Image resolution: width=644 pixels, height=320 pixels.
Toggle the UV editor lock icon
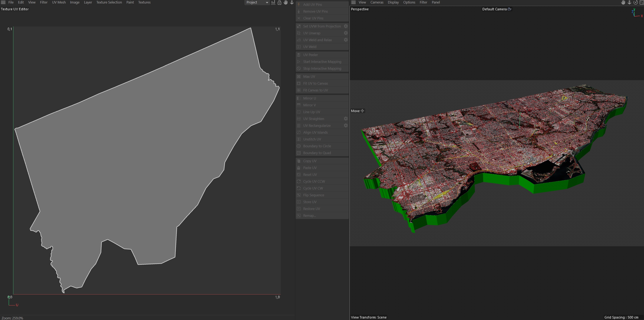(x=280, y=2)
